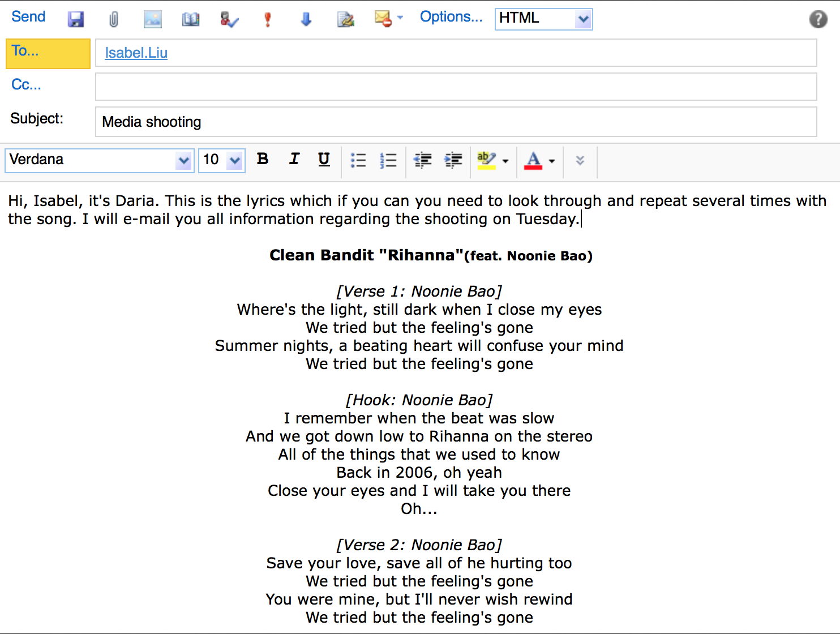Click the Subject field containing Media shooting

[456, 122]
